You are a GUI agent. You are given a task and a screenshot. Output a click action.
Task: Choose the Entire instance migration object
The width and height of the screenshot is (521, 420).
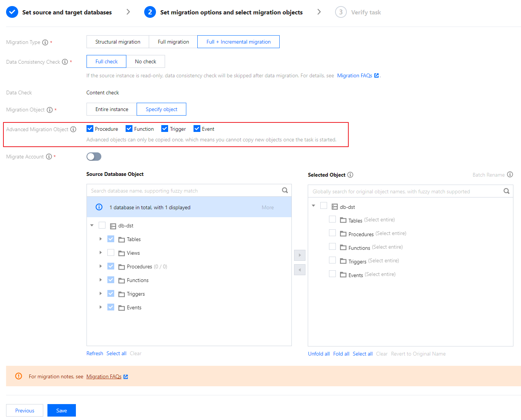coord(112,109)
